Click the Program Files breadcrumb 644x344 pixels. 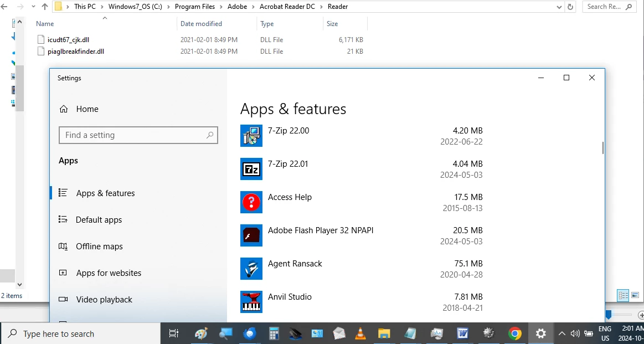coord(195,7)
